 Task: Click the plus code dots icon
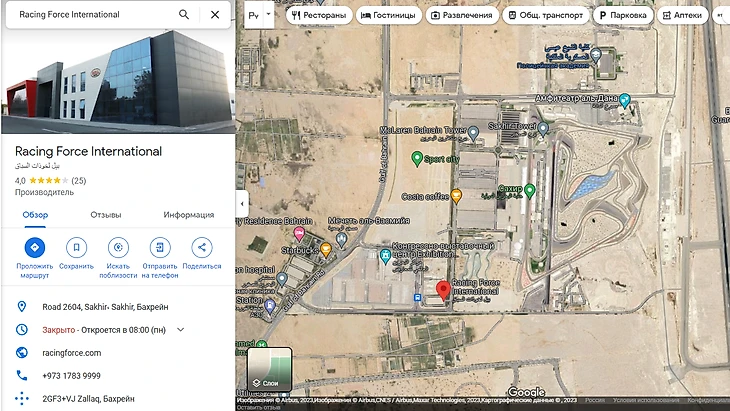coord(21,398)
